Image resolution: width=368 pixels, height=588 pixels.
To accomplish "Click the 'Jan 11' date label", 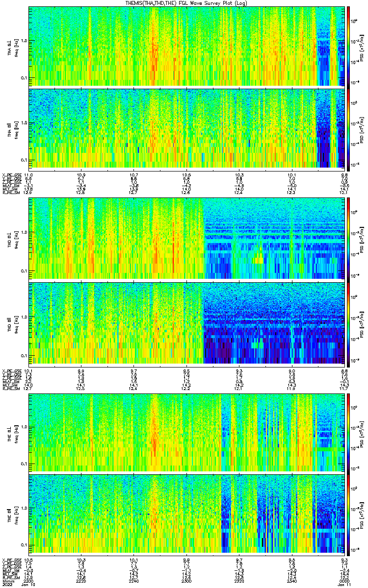I will click(344, 585).
